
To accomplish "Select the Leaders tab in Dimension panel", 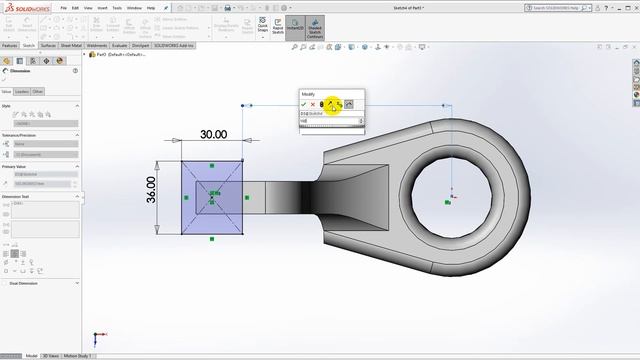I will (x=22, y=91).
